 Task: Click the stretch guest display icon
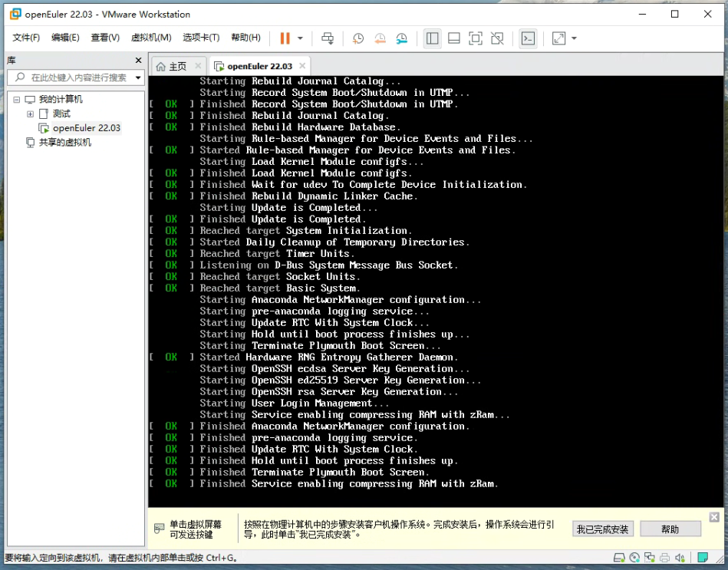click(x=558, y=38)
